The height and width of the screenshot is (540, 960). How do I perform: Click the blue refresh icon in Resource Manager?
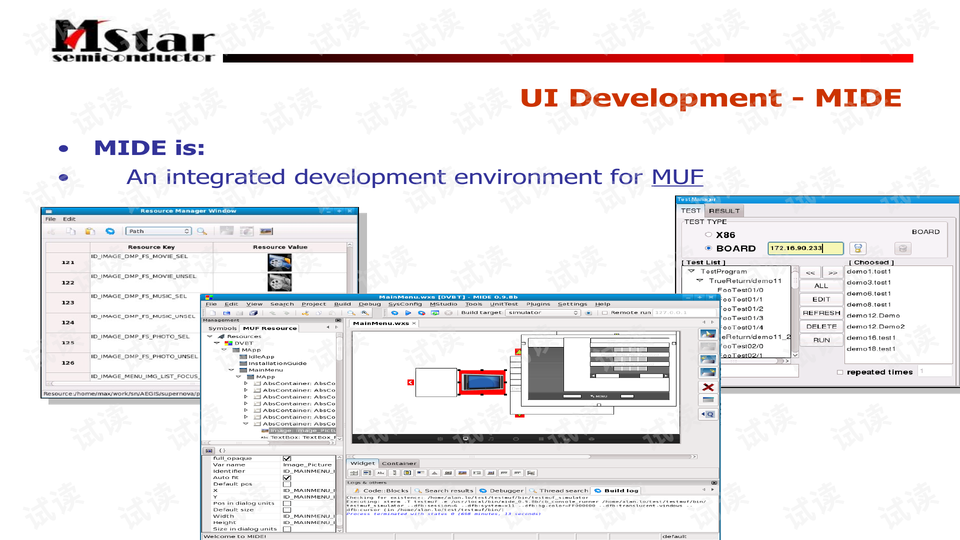(110, 231)
